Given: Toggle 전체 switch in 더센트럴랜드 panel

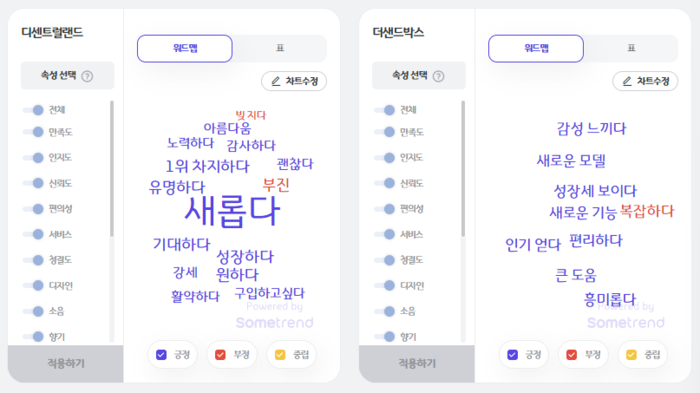Looking at the screenshot, I should (x=33, y=110).
